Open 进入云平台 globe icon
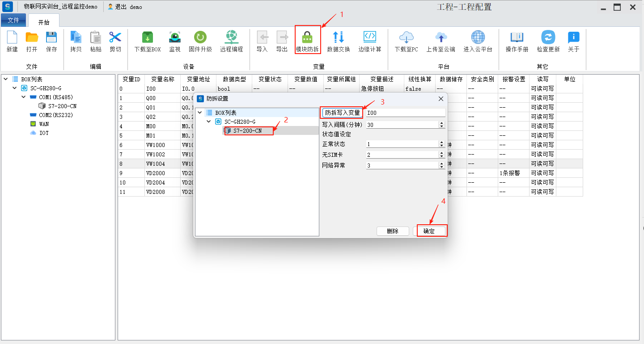 tap(478, 38)
